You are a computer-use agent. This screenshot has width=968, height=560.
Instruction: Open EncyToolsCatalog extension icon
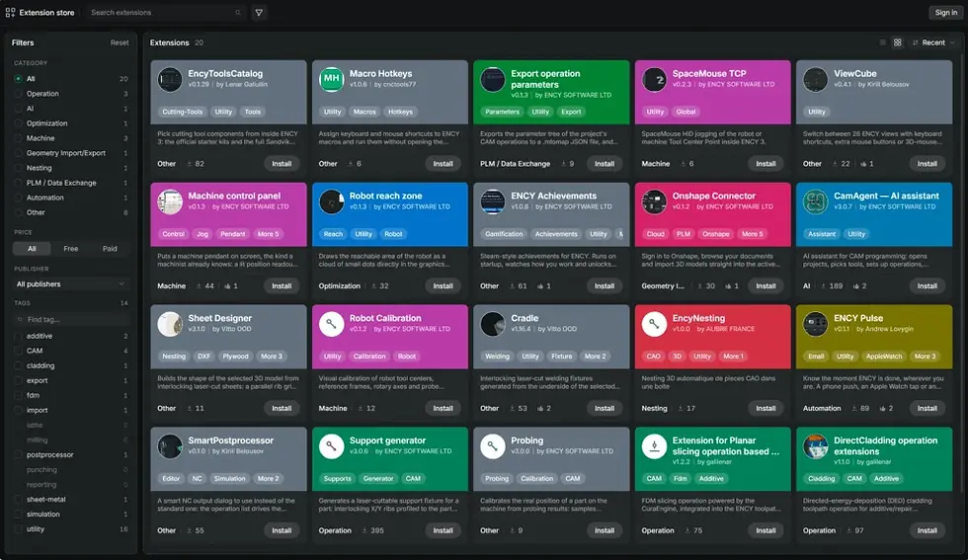tap(170, 80)
